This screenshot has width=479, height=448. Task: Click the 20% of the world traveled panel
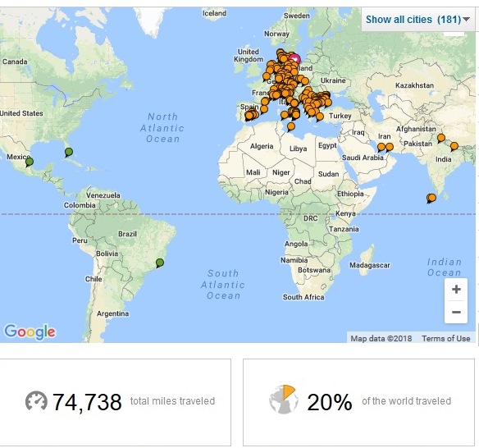(x=358, y=402)
